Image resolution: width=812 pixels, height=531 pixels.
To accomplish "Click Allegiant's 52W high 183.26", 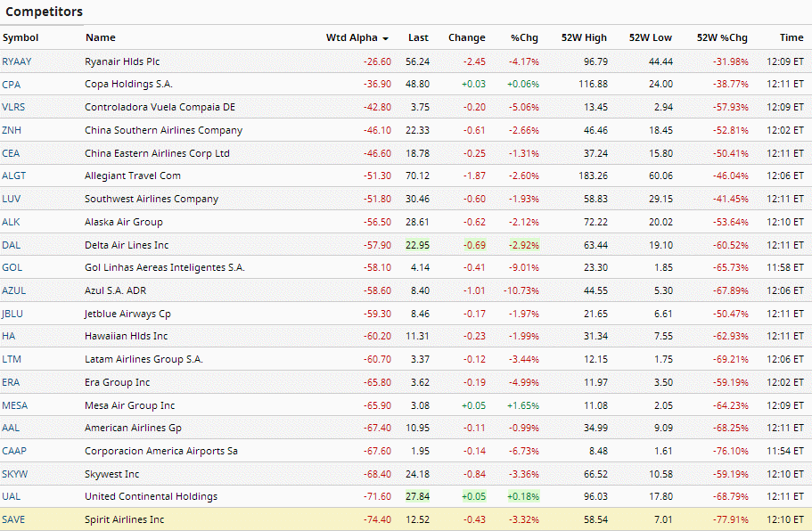I will 593,176.
